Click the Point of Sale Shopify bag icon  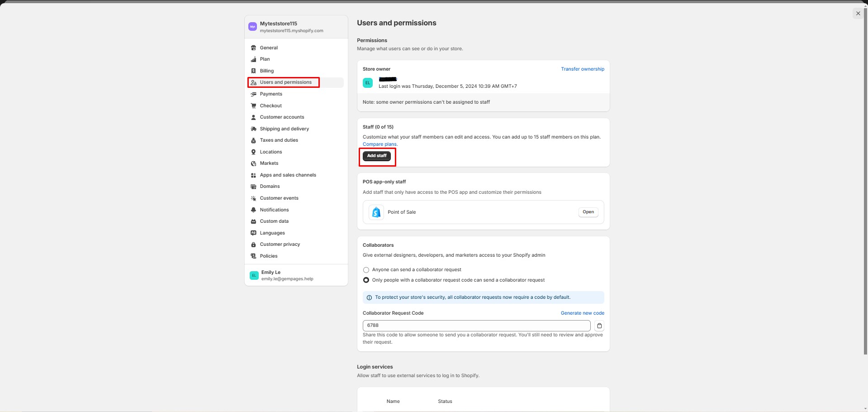pyautogui.click(x=376, y=212)
